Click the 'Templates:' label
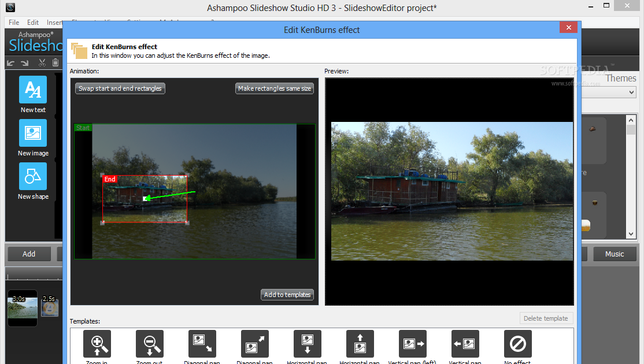The height and width of the screenshot is (364, 644). tap(85, 321)
